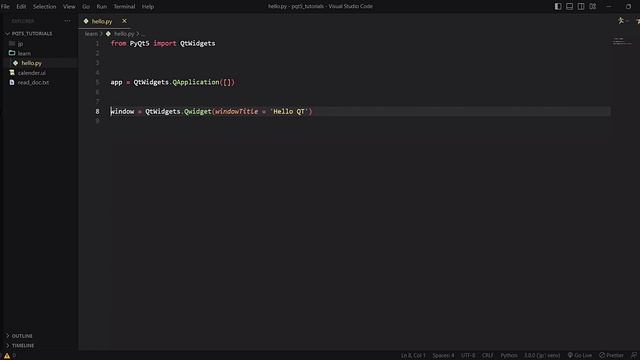Open the Run menu
This screenshot has height=360, width=640.
coord(102,7)
